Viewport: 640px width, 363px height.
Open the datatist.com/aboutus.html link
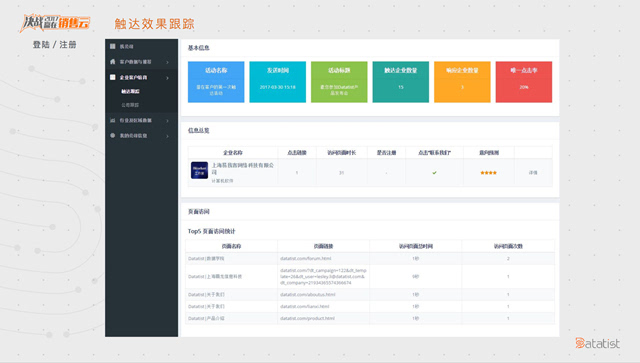[308, 294]
